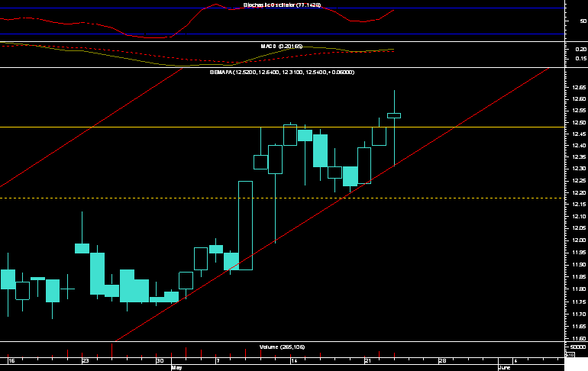This screenshot has height=371, width=588.
Task: Click the 11.85 price axis label
Action: point(579,277)
